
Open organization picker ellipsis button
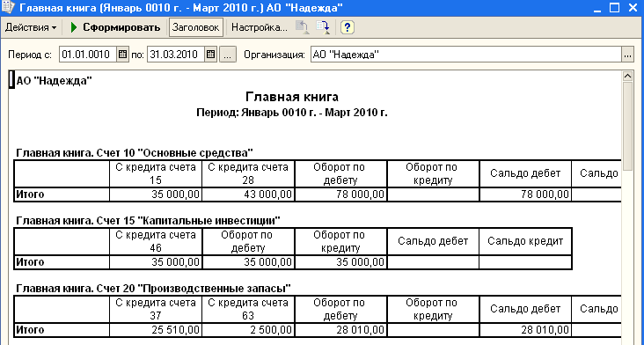pyautogui.click(x=627, y=55)
